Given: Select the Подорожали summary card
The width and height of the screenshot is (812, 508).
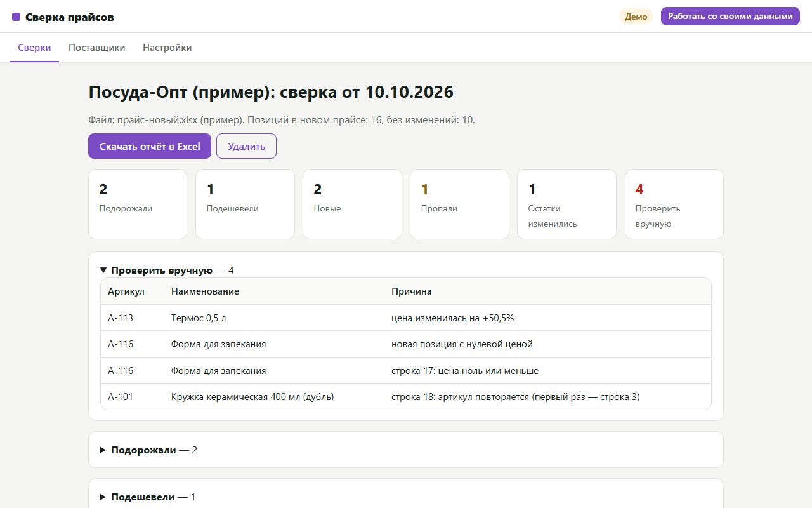Looking at the screenshot, I should click(x=138, y=204).
